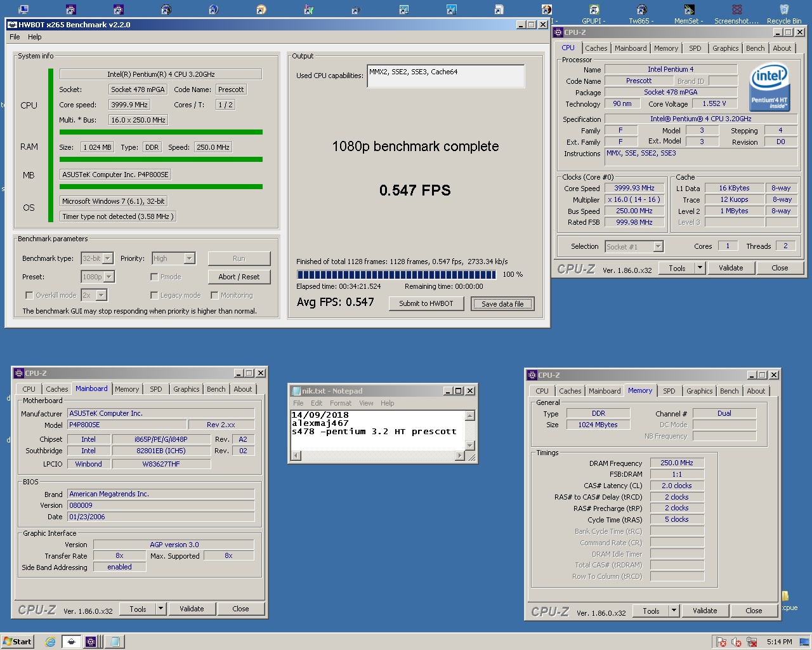The height and width of the screenshot is (650, 812).
Task: Click Validate in the CPU-Z Memory window
Action: (705, 611)
